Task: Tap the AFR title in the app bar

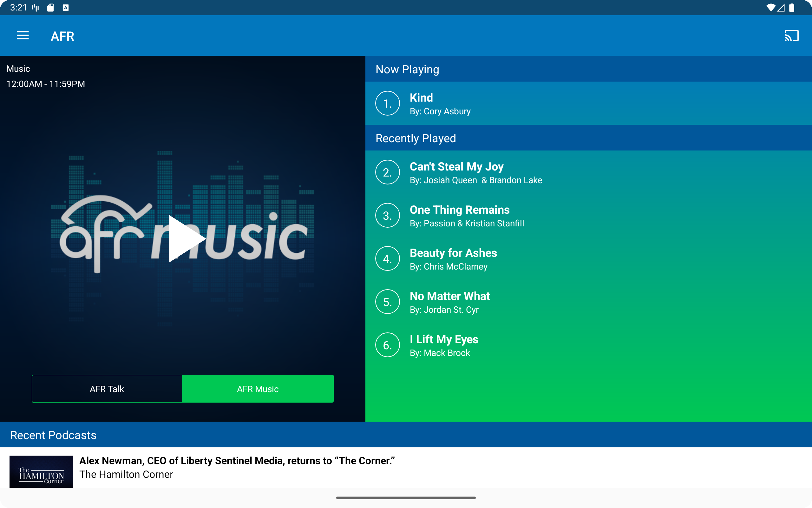Action: (62, 36)
